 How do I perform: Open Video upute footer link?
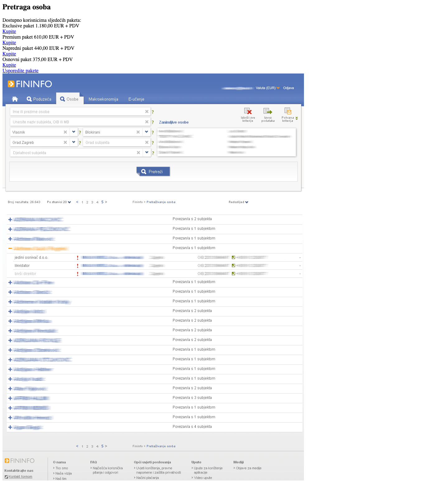[x=203, y=478]
